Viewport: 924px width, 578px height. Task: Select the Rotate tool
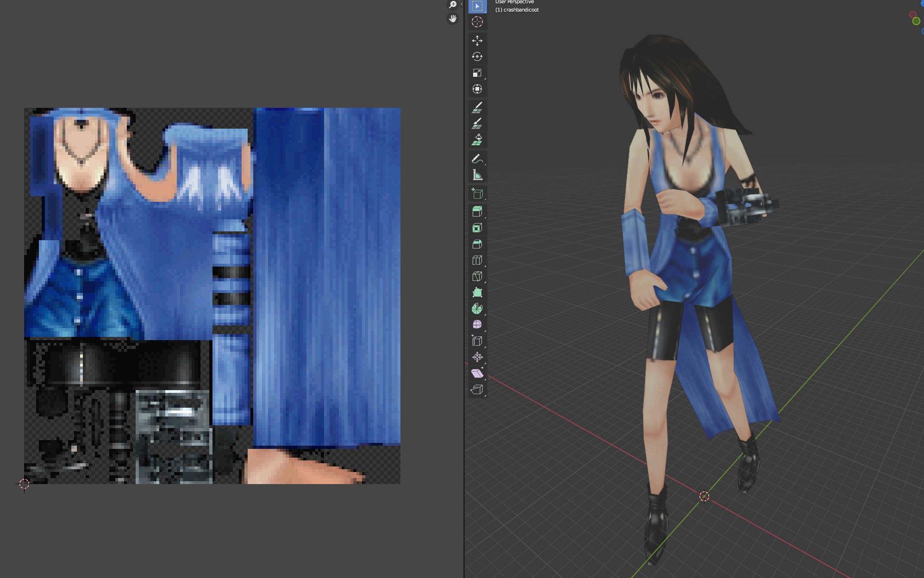point(477,56)
